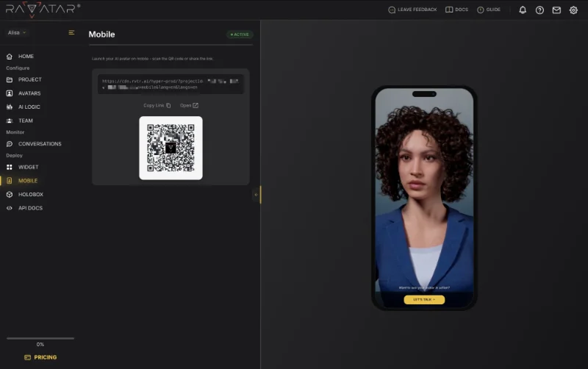
Task: Click the Pricing button
Action: click(x=40, y=357)
